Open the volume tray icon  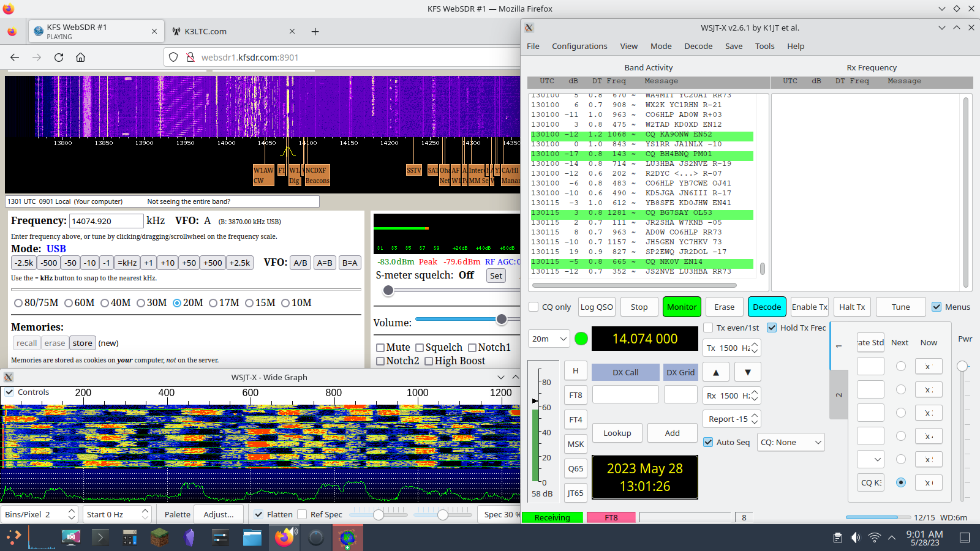click(856, 538)
